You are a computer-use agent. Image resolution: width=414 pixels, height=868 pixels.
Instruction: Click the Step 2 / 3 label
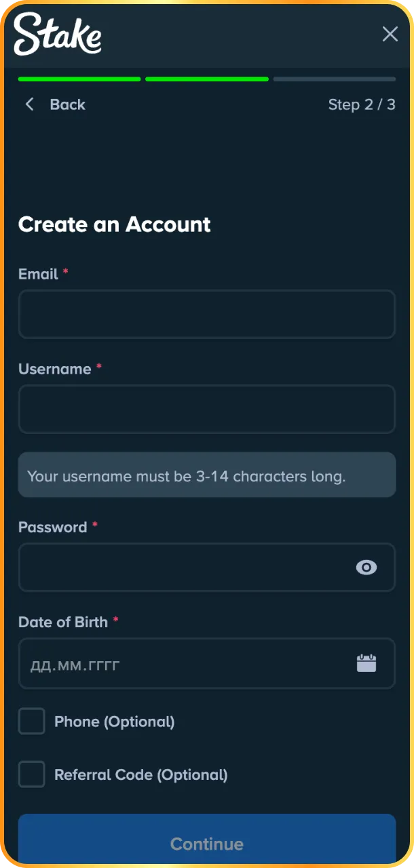(x=362, y=104)
